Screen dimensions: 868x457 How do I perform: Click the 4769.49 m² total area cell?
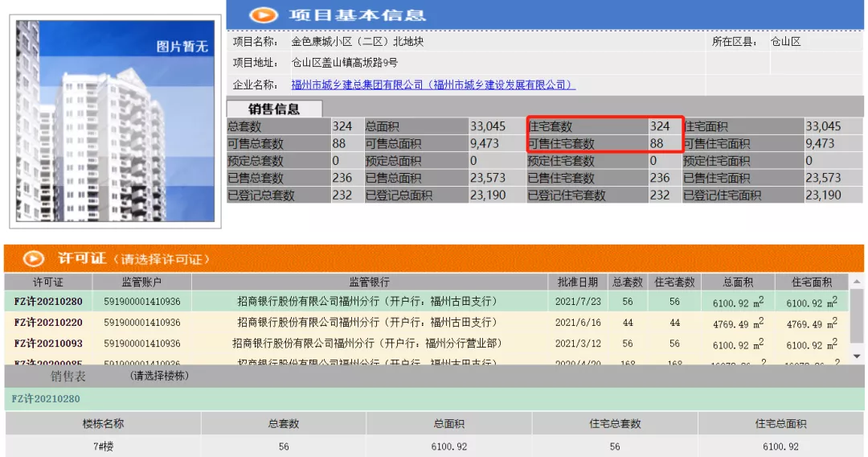tap(738, 323)
